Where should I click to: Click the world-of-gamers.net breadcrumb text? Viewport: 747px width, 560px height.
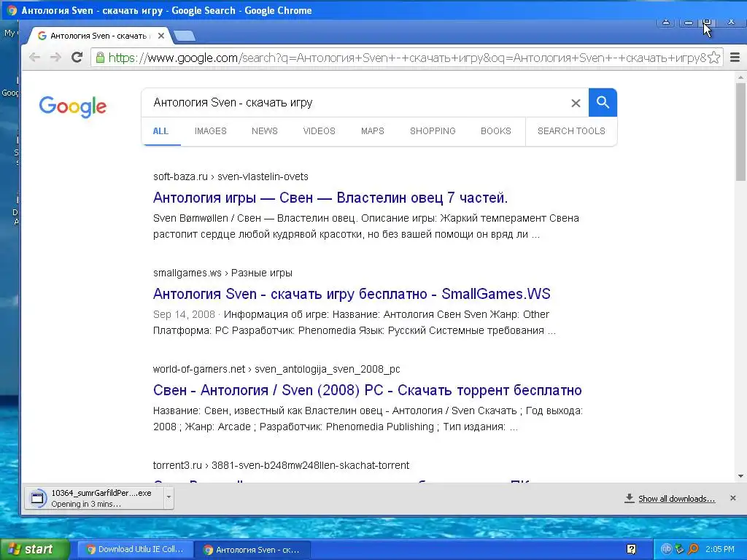pyautogui.click(x=276, y=369)
